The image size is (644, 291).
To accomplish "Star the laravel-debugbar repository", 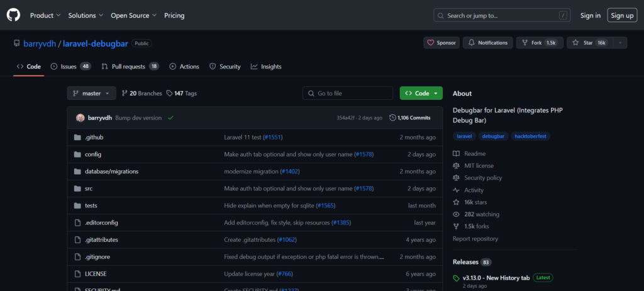I will pyautogui.click(x=588, y=43).
